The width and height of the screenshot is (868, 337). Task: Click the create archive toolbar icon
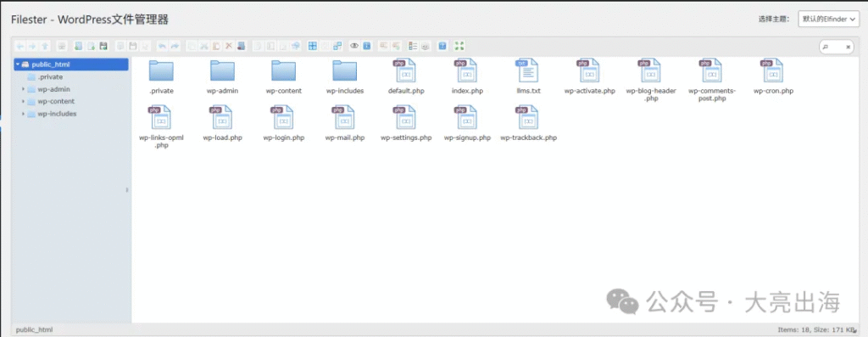tap(397, 46)
